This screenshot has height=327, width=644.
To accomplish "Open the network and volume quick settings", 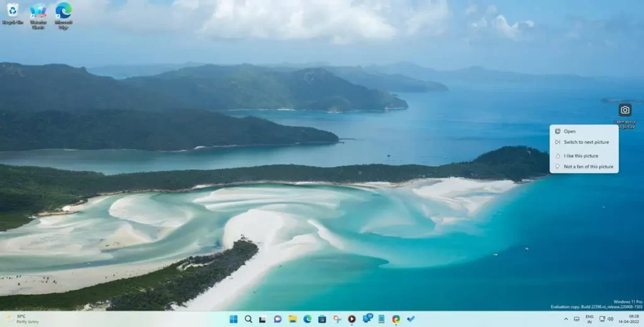I will [x=606, y=319].
